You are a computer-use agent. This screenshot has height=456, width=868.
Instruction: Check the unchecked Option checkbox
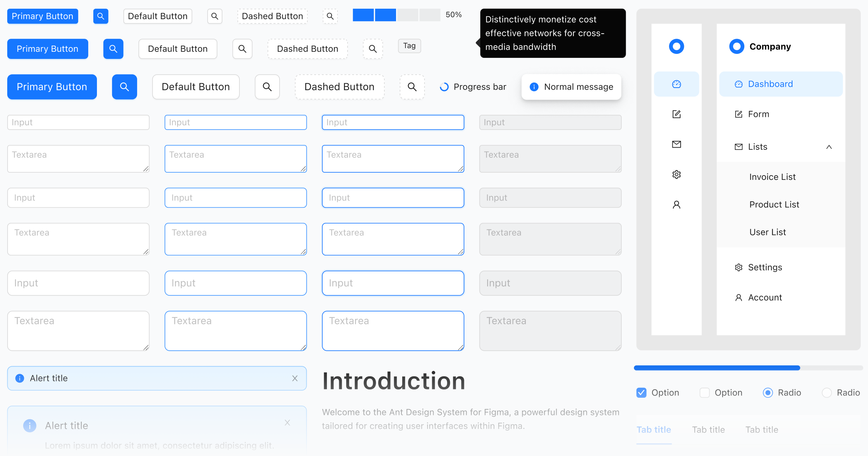704,392
